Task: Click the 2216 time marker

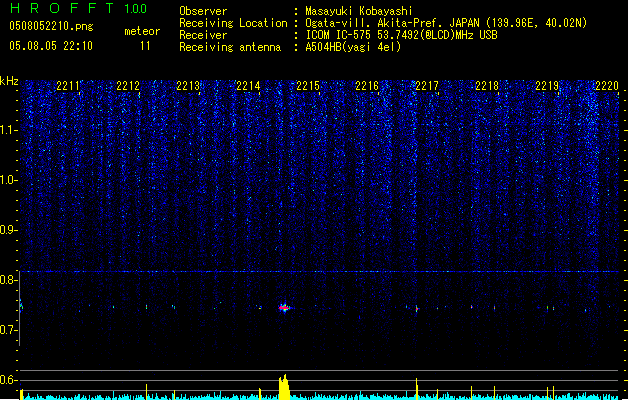Action: point(367,86)
